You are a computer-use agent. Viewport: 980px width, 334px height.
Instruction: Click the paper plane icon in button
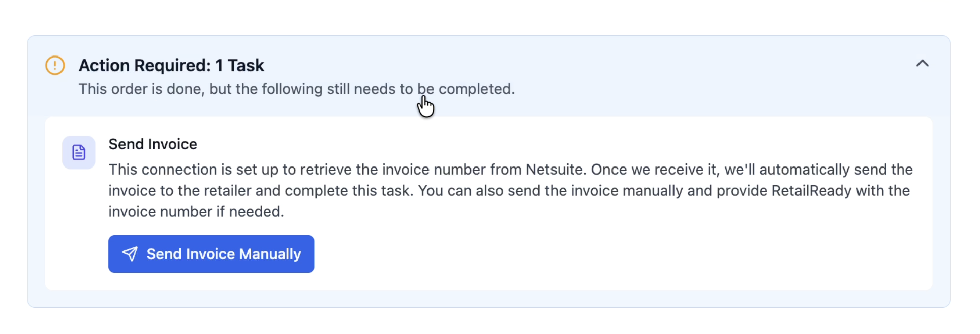[x=130, y=254]
